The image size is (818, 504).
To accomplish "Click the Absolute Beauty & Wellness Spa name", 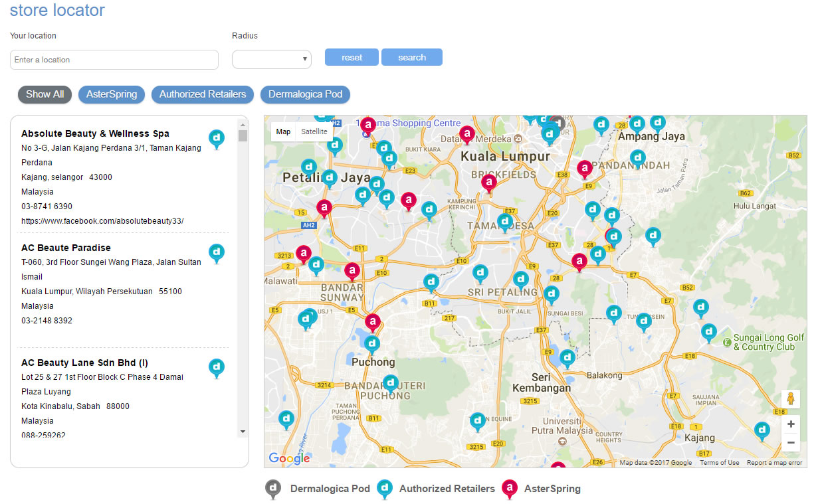I will coord(95,133).
